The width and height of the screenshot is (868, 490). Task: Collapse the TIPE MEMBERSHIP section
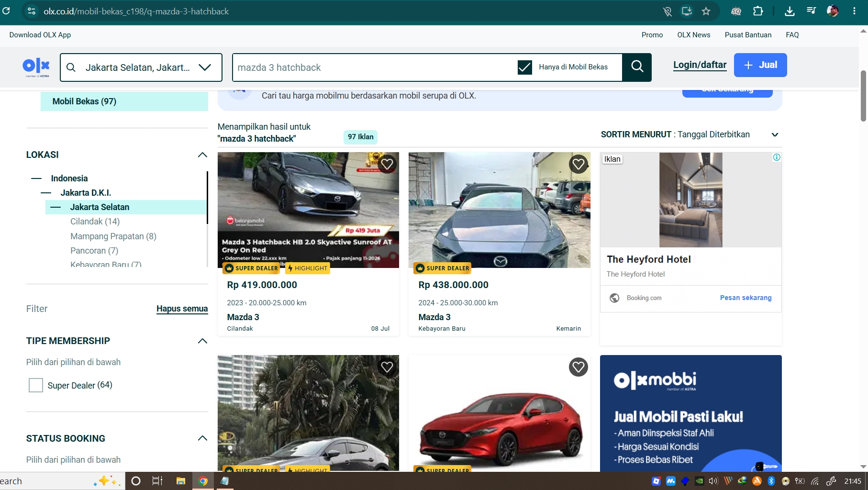coord(202,341)
